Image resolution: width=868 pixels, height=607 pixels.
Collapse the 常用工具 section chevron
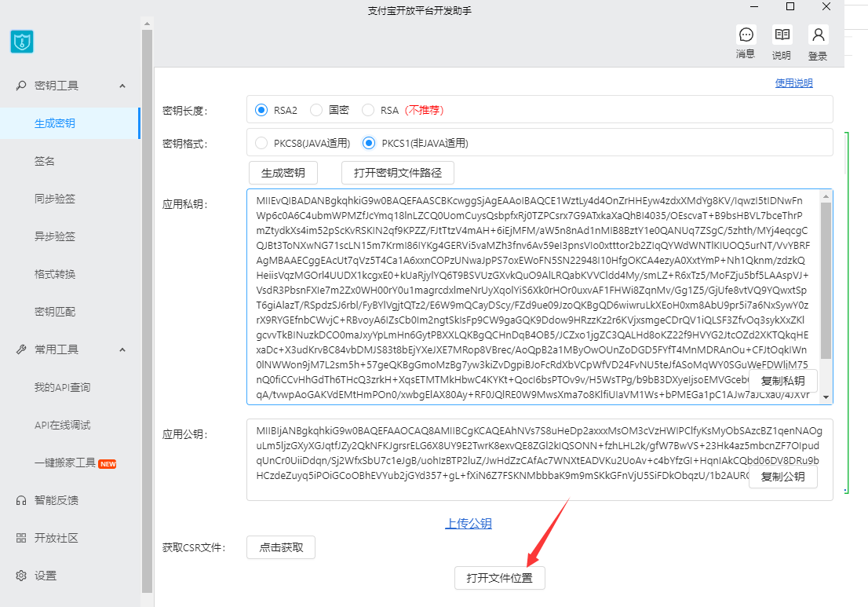click(x=122, y=350)
